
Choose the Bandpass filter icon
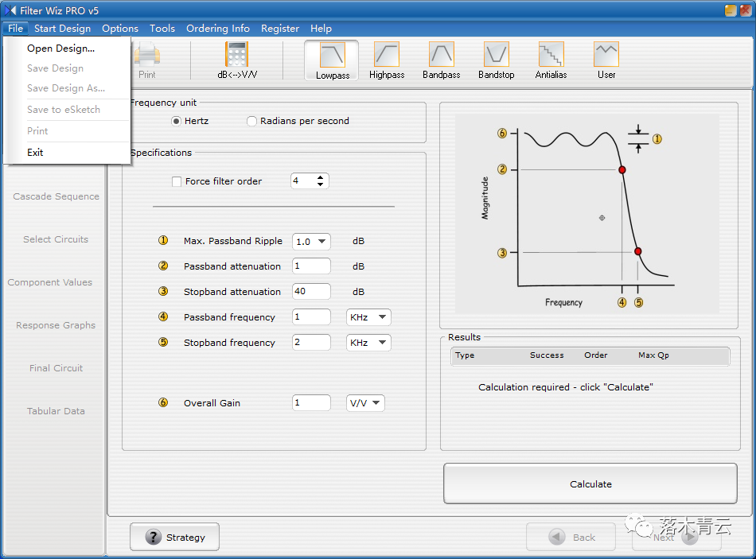click(441, 60)
